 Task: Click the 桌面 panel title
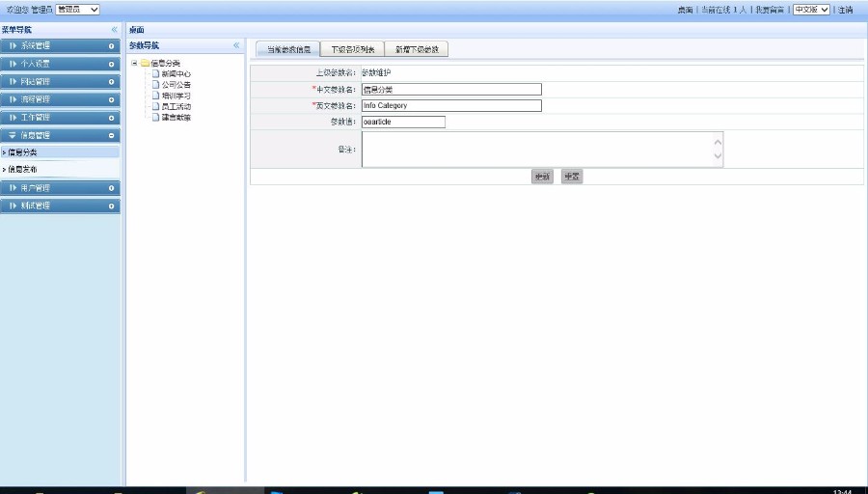[x=137, y=30]
